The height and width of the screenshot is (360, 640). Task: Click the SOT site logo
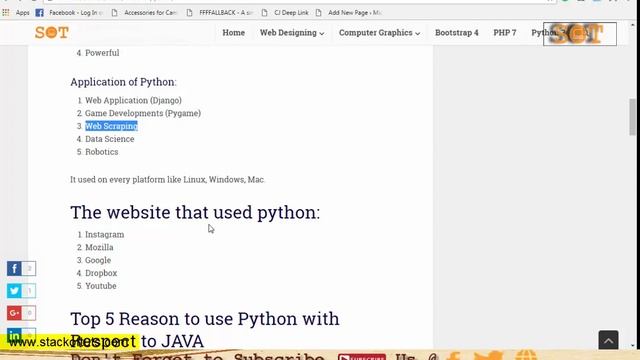click(51, 32)
